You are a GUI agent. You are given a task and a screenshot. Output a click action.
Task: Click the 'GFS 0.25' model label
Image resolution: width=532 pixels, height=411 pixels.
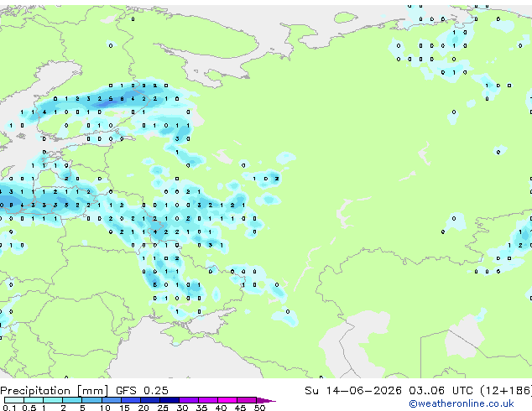(x=142, y=390)
